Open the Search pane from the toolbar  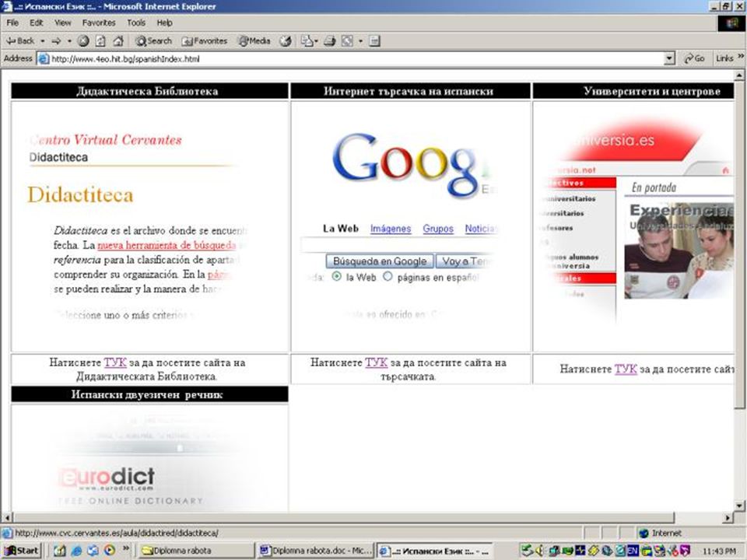153,41
